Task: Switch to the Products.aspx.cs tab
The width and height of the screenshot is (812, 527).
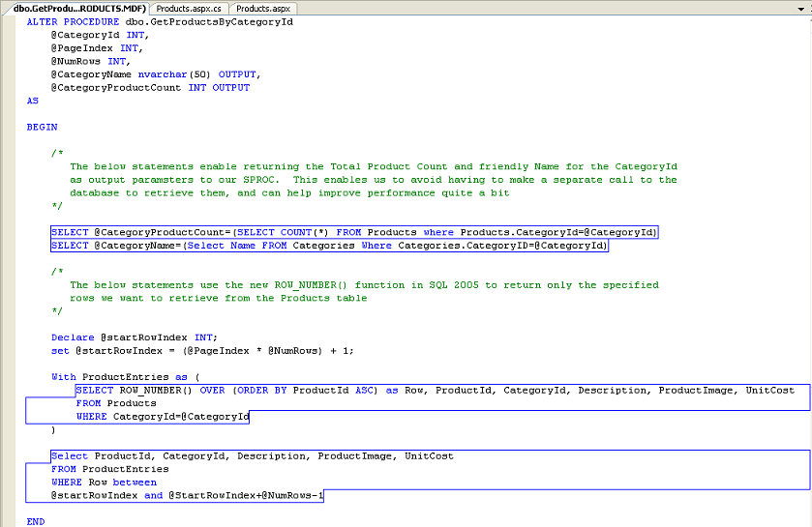Action: pos(189,9)
